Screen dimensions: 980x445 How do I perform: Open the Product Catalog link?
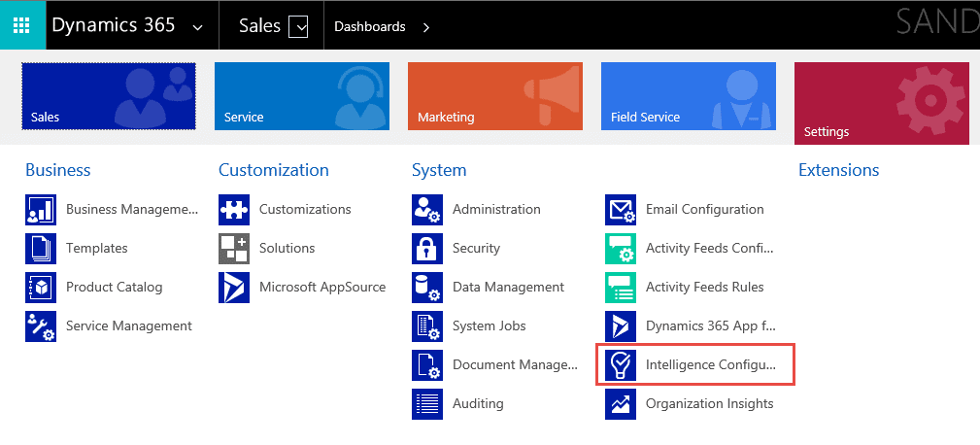[x=115, y=287]
